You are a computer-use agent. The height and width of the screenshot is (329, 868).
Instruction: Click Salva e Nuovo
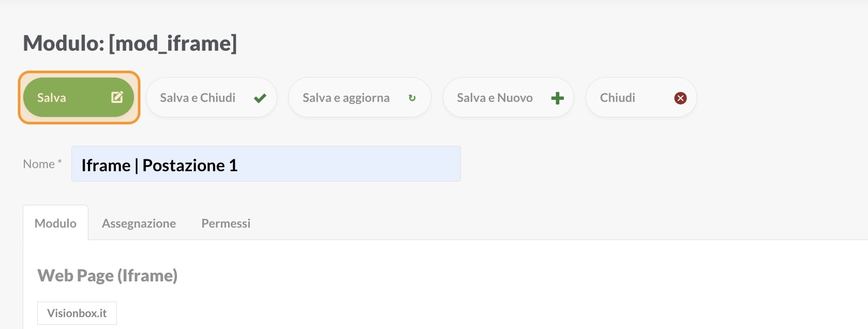(x=508, y=97)
